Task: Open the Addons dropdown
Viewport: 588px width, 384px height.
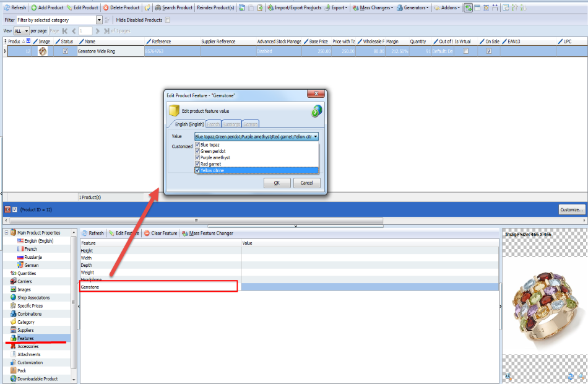Action: 447,7
